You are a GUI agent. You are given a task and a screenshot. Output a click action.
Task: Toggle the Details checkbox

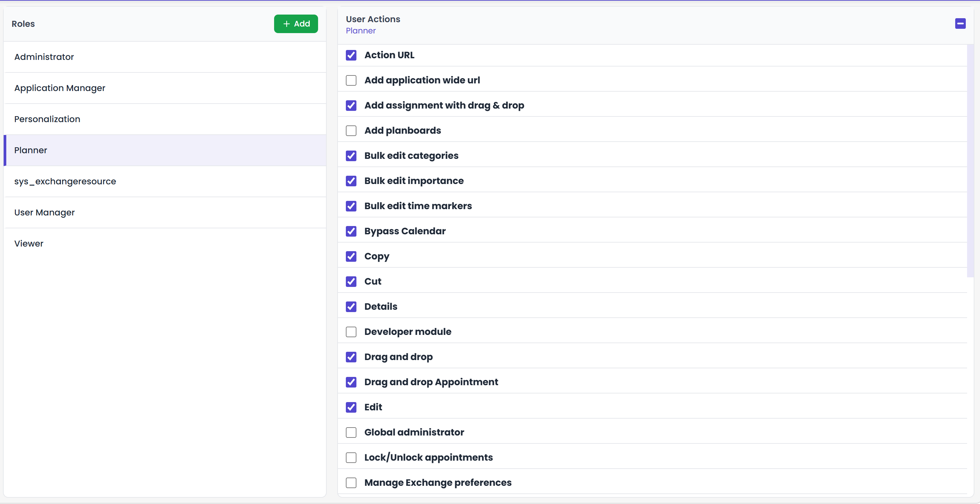[351, 306]
